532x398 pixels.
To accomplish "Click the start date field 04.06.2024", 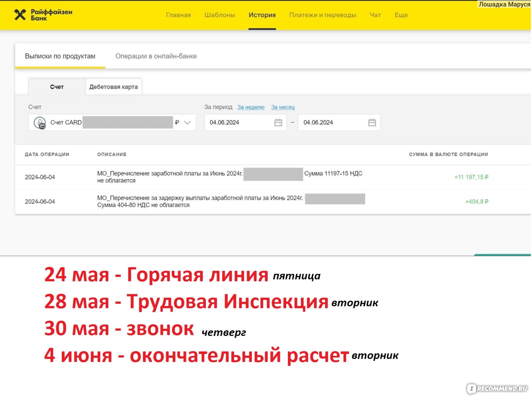I will pos(245,123).
